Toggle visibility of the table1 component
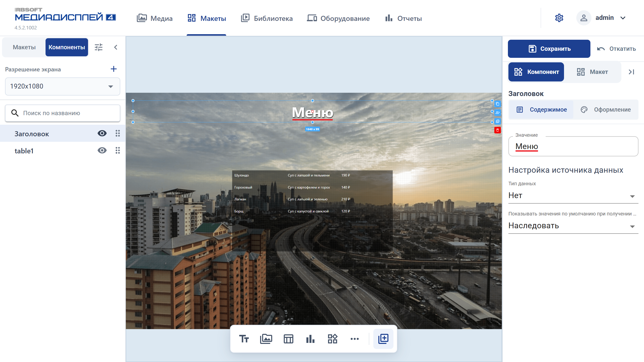The height and width of the screenshot is (362, 644). 102,150
